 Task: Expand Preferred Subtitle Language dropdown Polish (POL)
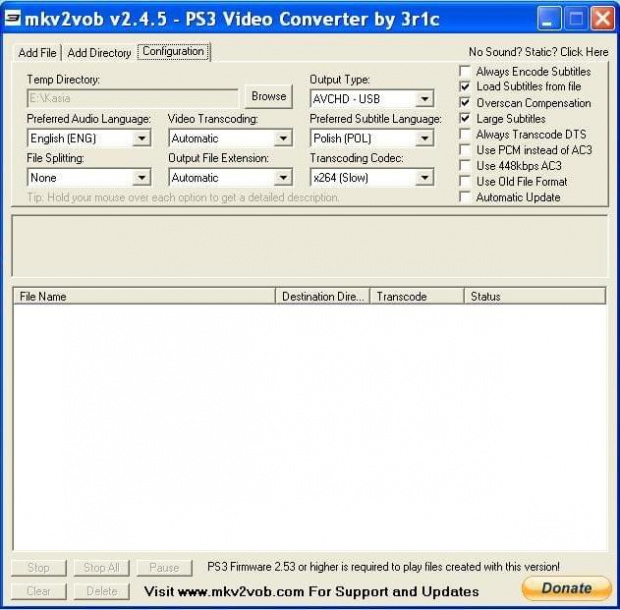(372, 138)
